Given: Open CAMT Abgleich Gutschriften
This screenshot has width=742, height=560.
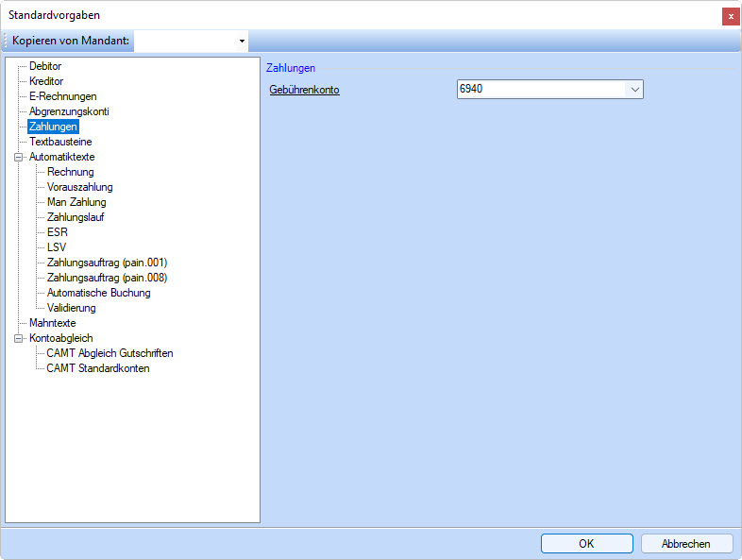Looking at the screenshot, I should [x=110, y=353].
